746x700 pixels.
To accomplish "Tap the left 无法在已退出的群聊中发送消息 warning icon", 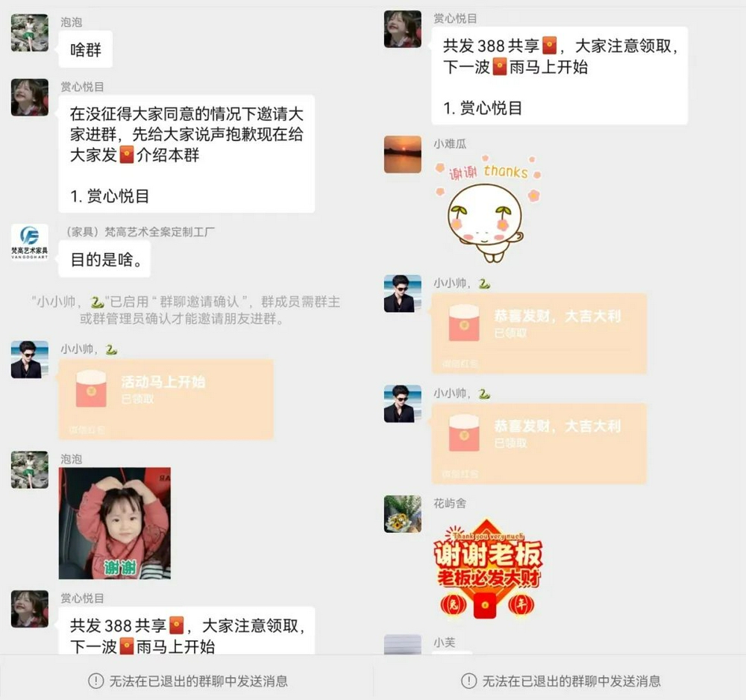I will pyautogui.click(x=96, y=681).
